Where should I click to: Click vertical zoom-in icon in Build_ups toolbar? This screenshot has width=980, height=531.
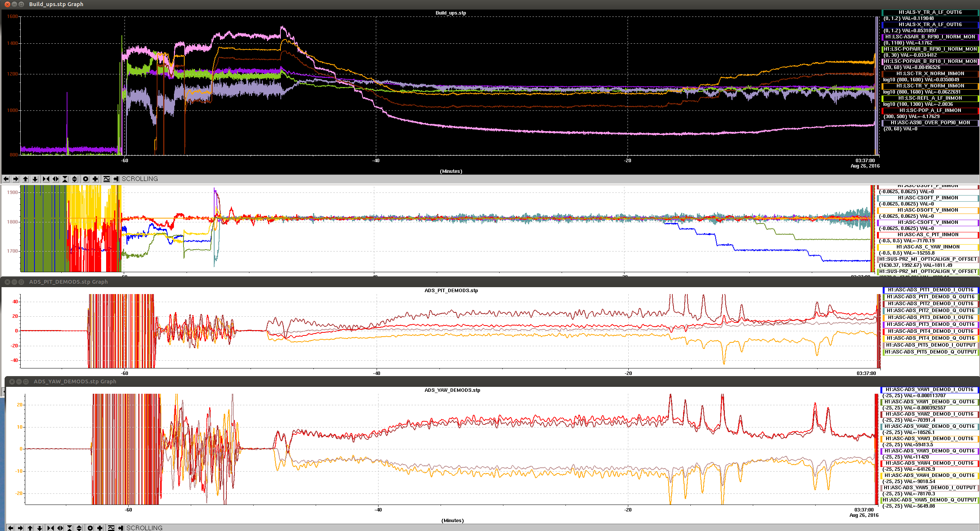[65, 179]
